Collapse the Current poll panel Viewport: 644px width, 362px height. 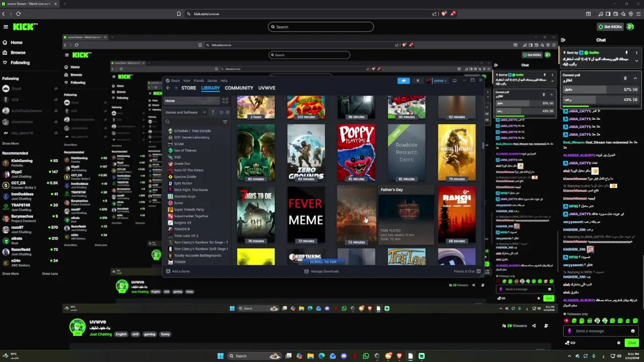(635, 78)
